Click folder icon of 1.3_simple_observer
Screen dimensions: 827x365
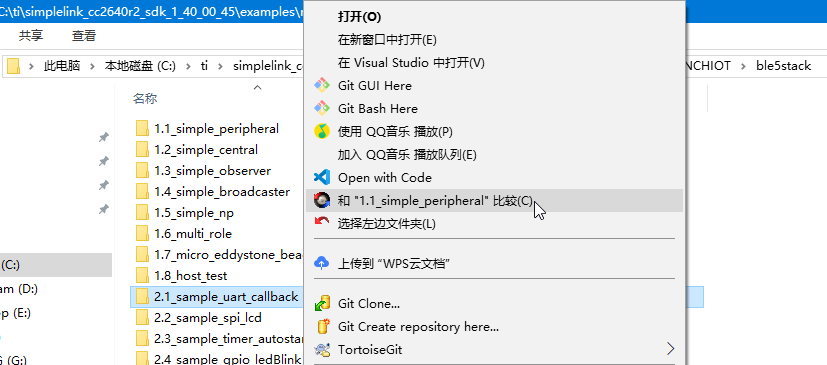[142, 171]
